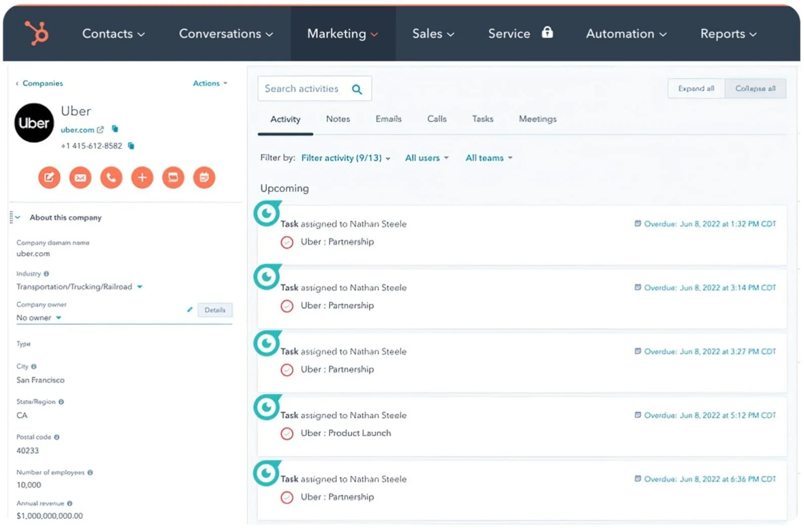Screen dimensions: 804x532
Task: Mark the 1:32 PM Partnership task complete
Action: 287,243
